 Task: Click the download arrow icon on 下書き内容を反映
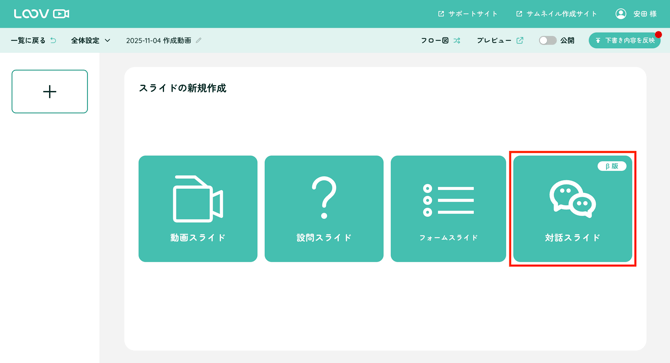pyautogui.click(x=598, y=41)
